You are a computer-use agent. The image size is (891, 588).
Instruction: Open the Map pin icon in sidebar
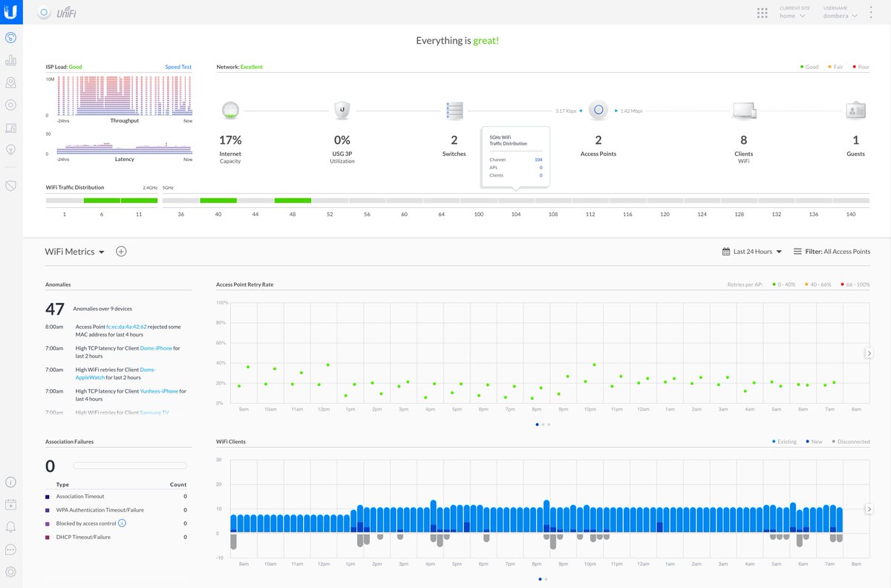[x=10, y=82]
